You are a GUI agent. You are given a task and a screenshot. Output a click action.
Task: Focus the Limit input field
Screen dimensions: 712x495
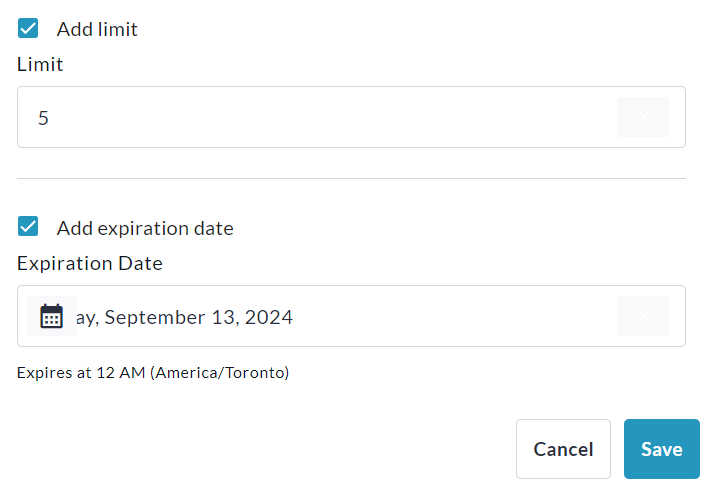coord(320,117)
